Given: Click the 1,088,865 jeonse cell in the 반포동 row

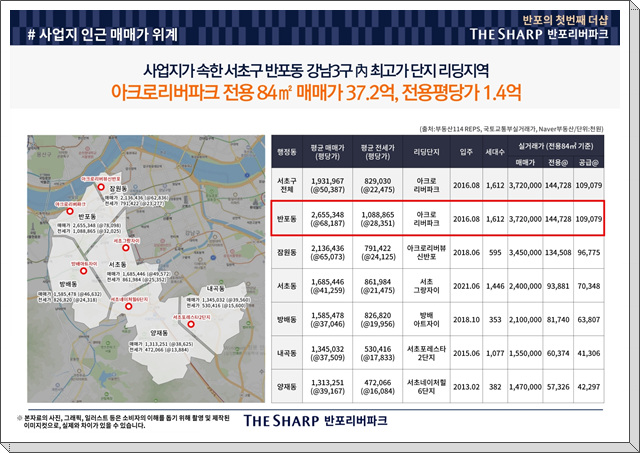Looking at the screenshot, I should coord(378,219).
